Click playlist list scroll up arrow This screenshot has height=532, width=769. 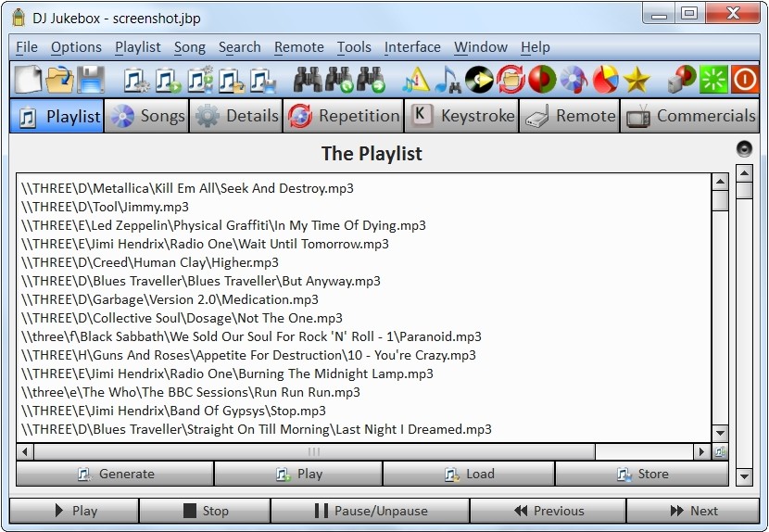tap(720, 182)
